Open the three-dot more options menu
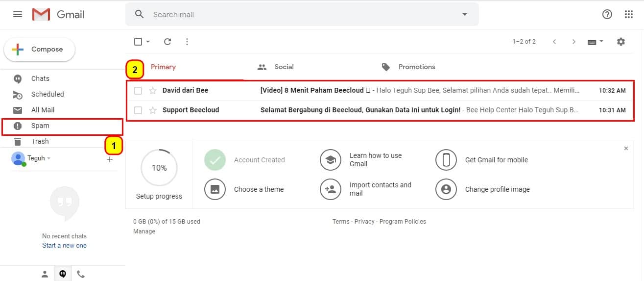644x281 pixels. pos(187,42)
